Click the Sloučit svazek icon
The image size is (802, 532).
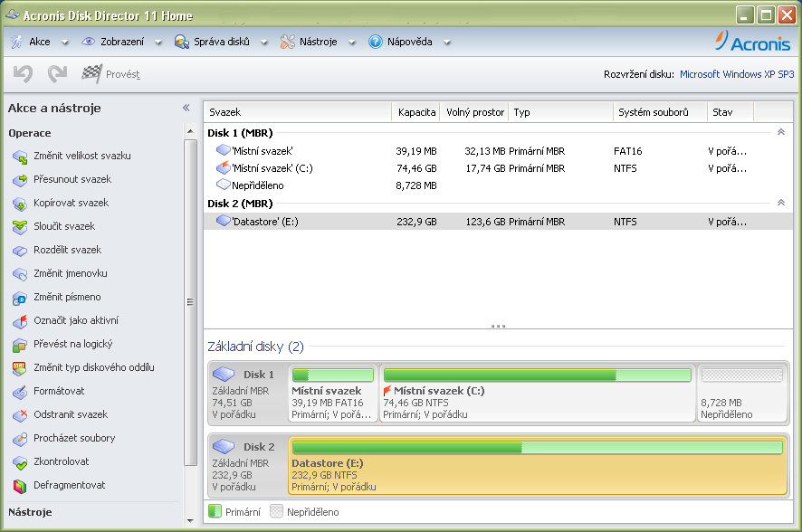click(x=20, y=227)
